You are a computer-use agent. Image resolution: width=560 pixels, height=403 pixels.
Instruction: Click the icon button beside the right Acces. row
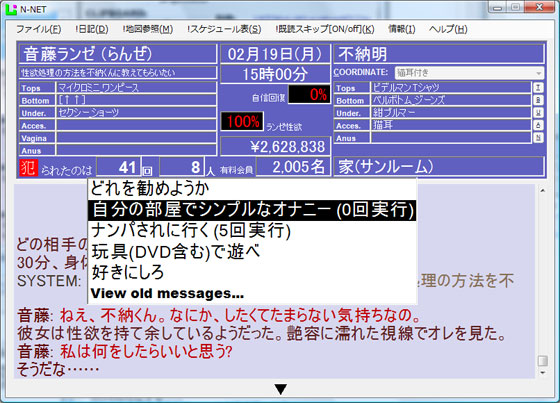pyautogui.click(x=538, y=125)
